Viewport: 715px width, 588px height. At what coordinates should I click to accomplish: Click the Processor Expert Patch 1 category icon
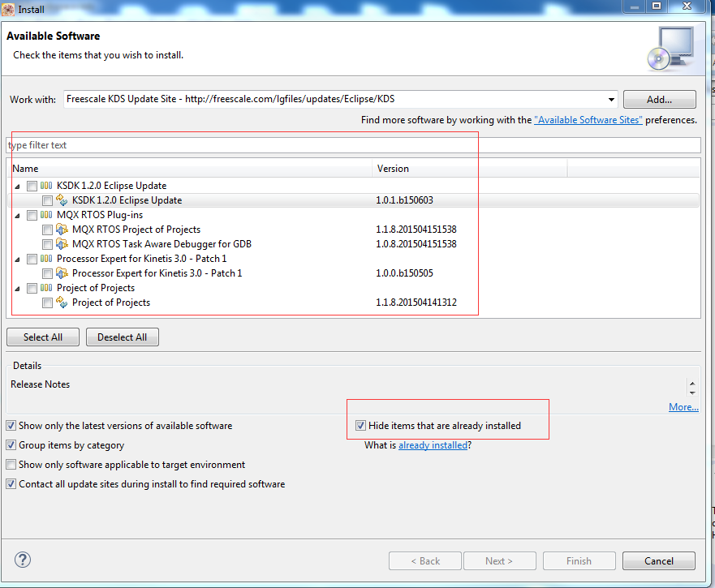(46, 259)
